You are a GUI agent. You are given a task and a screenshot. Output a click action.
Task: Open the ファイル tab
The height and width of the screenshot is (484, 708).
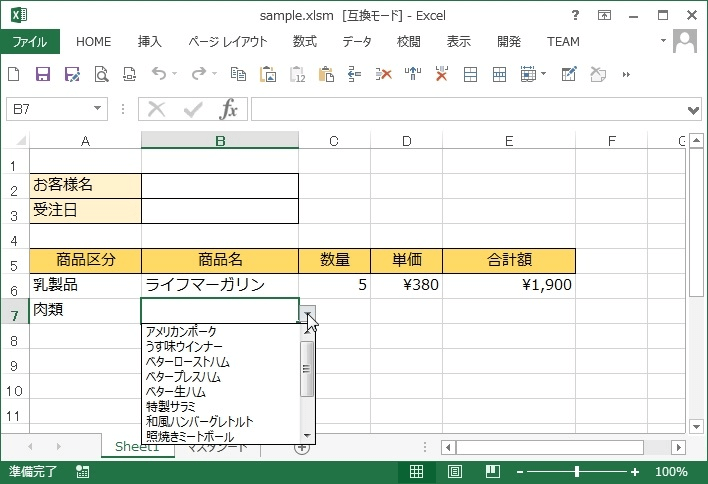30,42
